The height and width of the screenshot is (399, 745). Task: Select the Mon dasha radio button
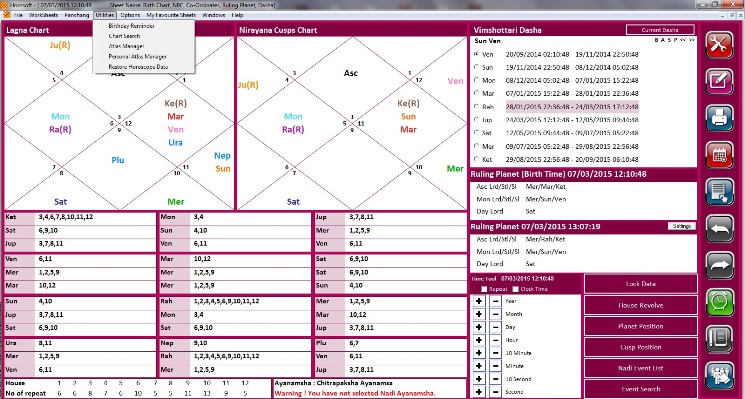[x=477, y=80]
